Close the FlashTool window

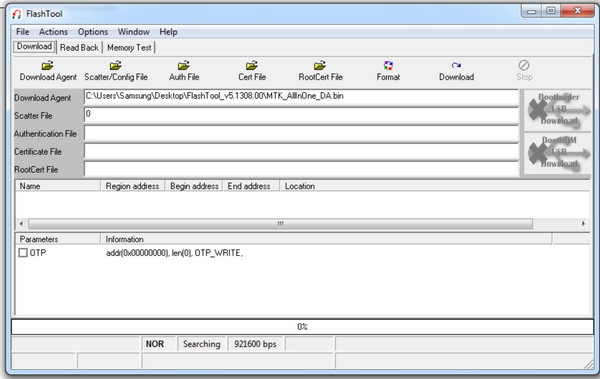[x=577, y=11]
